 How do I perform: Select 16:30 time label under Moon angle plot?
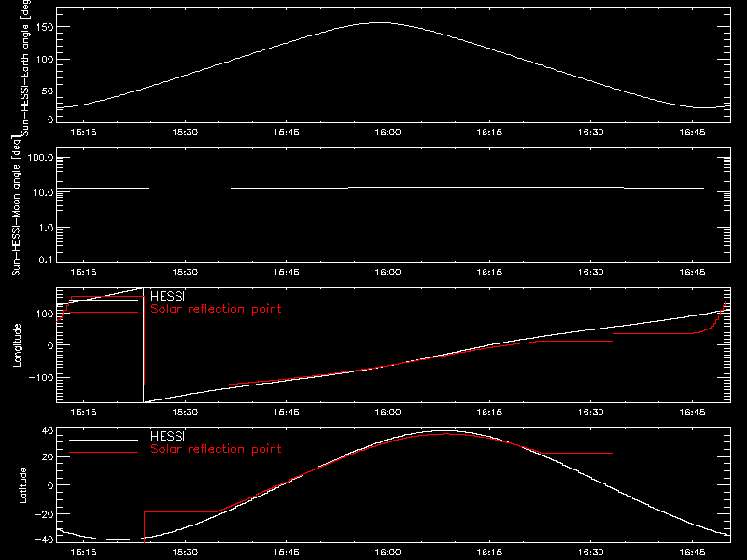(x=591, y=273)
